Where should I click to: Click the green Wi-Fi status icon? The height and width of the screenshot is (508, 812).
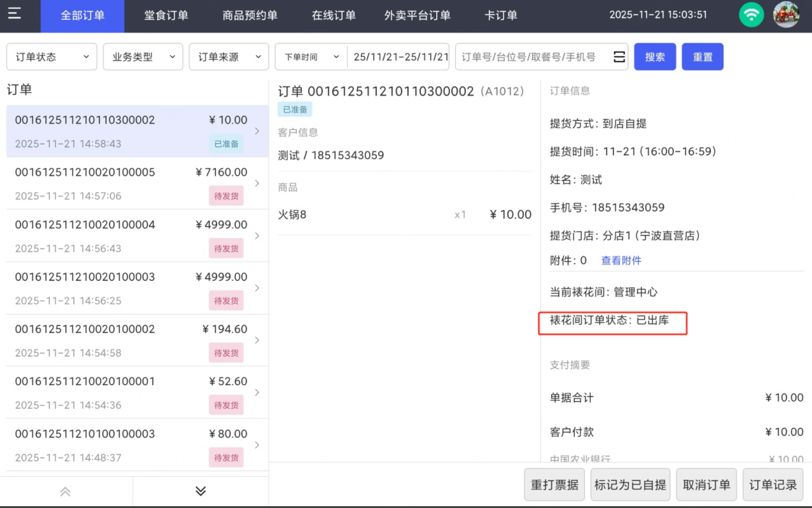pos(751,15)
